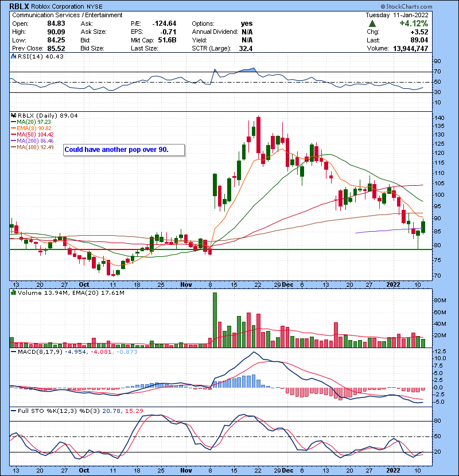Click the RSI(14) legend line icon

[14, 56]
